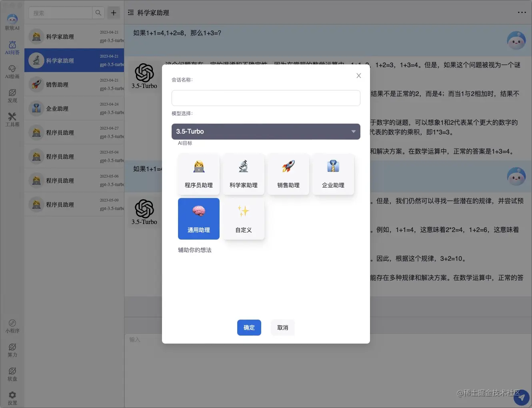Open 发现 in the left sidebar
532x408 pixels.
click(x=12, y=96)
